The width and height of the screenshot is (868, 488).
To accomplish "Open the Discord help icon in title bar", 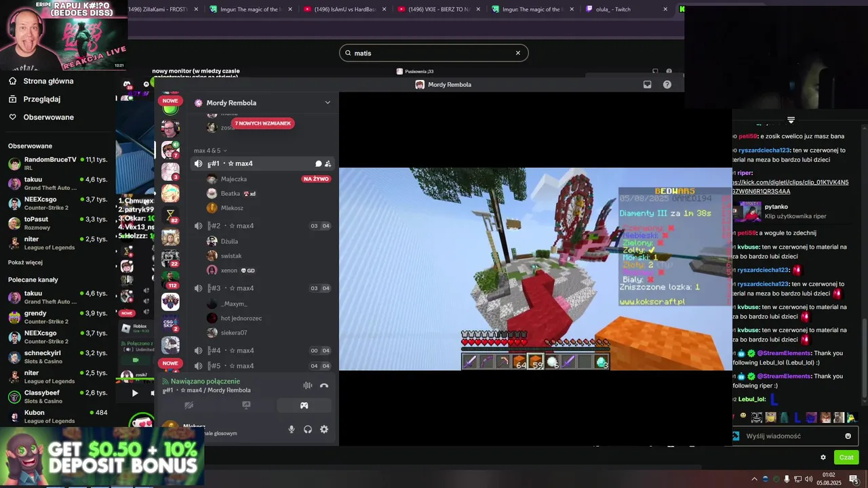I will 667,85.
